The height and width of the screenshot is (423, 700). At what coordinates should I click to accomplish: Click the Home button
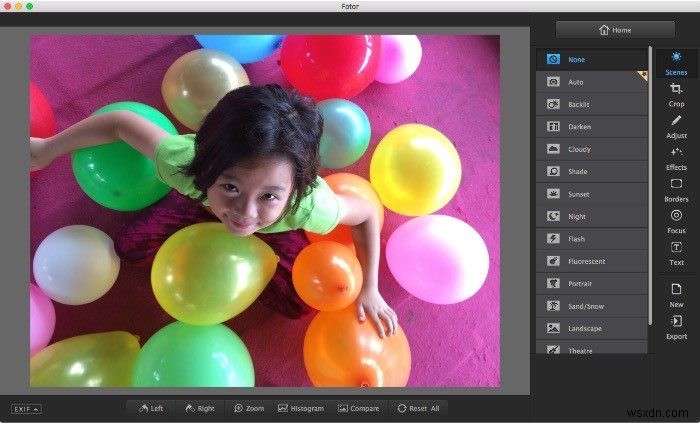[x=615, y=30]
